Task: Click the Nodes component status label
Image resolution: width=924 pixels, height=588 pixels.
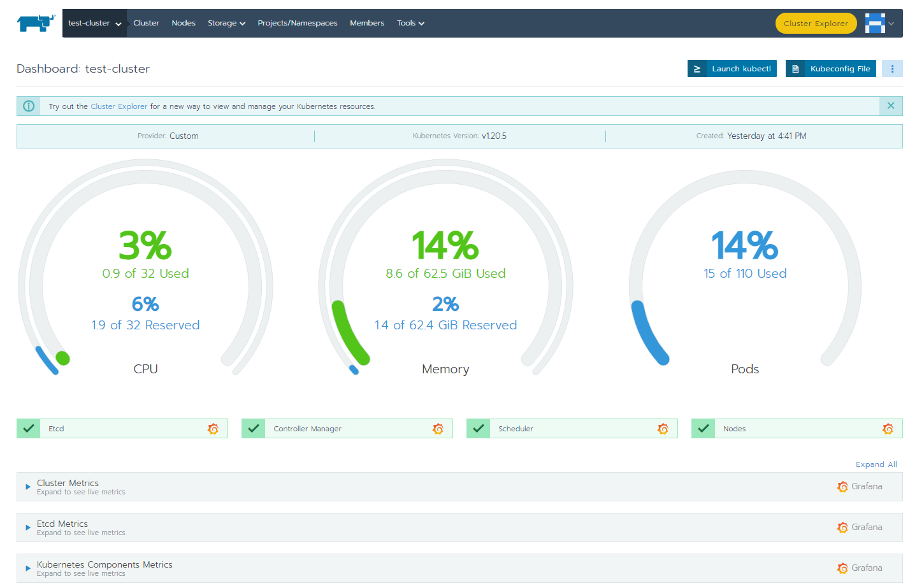Action: (x=734, y=429)
